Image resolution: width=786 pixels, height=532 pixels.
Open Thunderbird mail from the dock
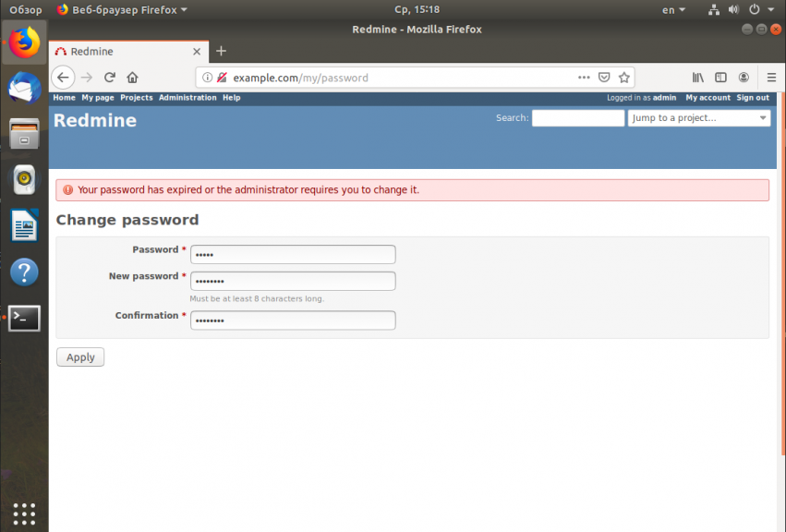pos(24,88)
